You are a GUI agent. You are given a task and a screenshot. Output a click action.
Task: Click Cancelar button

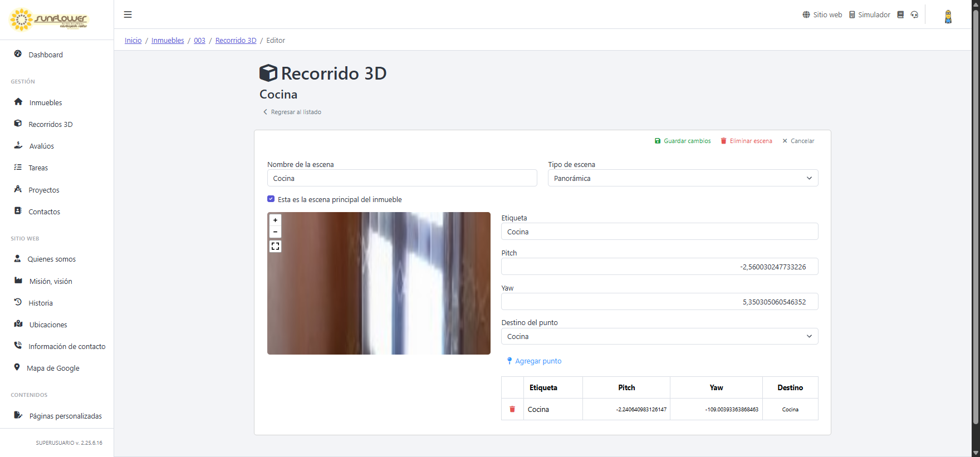tap(798, 141)
